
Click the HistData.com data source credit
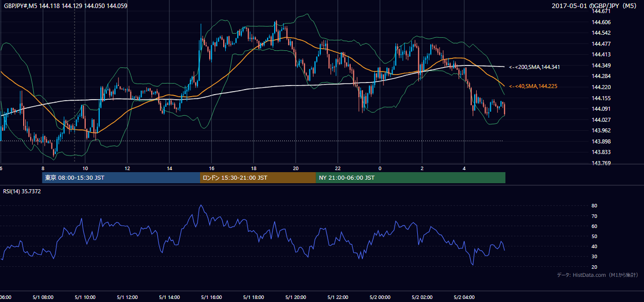(598, 275)
